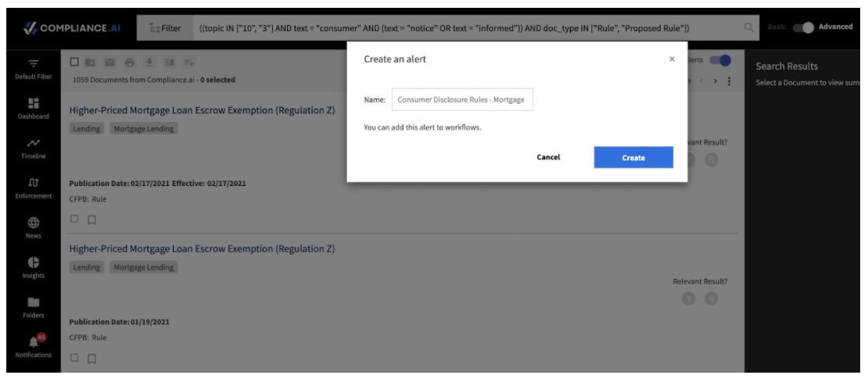The height and width of the screenshot is (382, 868).
Task: Check the select-all documents checkbox
Action: [x=74, y=62]
